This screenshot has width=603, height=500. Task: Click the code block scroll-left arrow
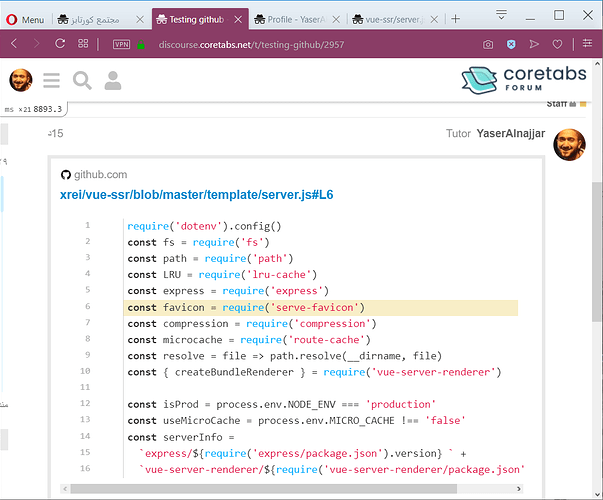point(65,489)
